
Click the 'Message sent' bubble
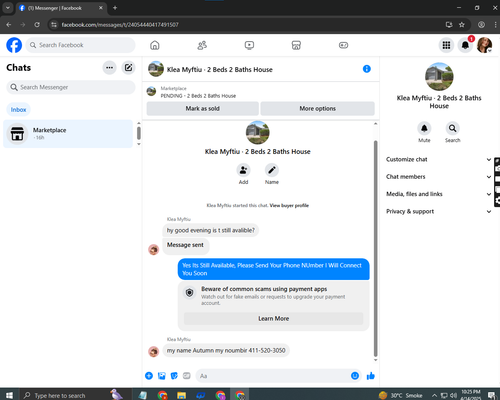click(185, 245)
